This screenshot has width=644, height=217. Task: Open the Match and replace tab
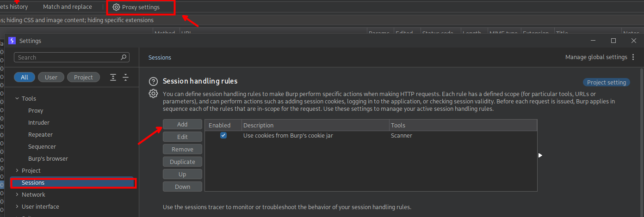(68, 7)
